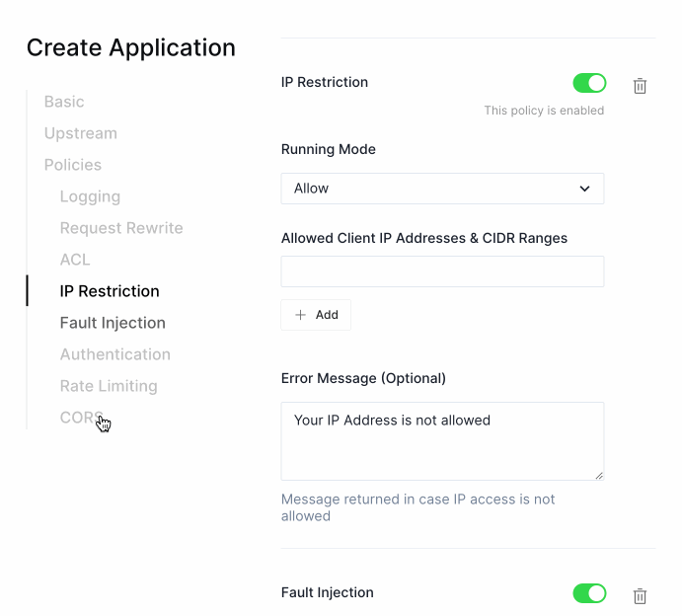Open the Running Mode dropdown
The height and width of the screenshot is (616, 682).
point(442,189)
